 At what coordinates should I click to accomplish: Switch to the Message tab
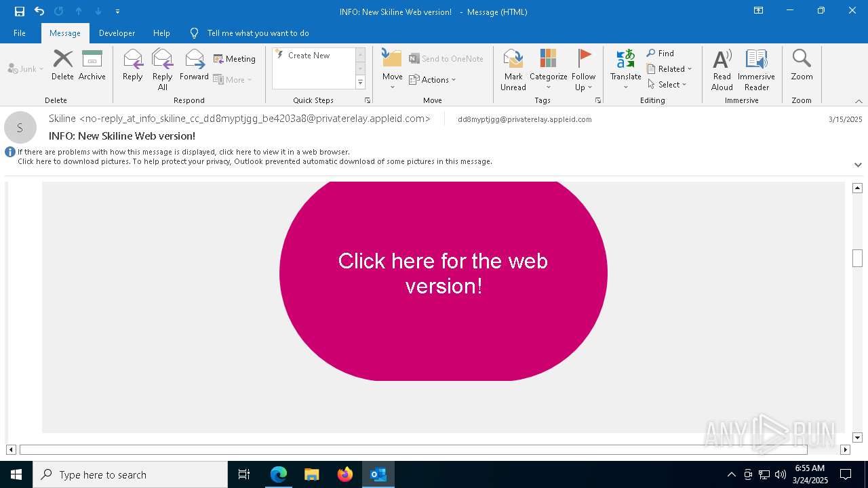pyautogui.click(x=65, y=33)
